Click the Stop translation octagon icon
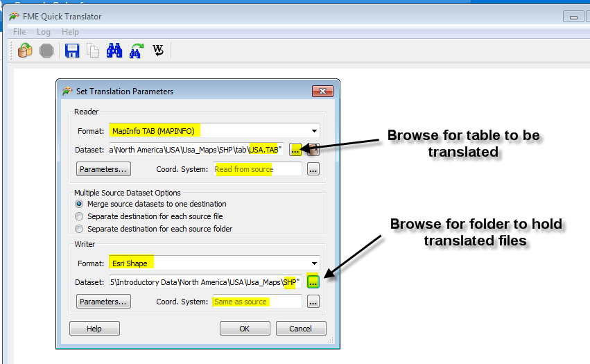The width and height of the screenshot is (590, 364). (x=46, y=50)
